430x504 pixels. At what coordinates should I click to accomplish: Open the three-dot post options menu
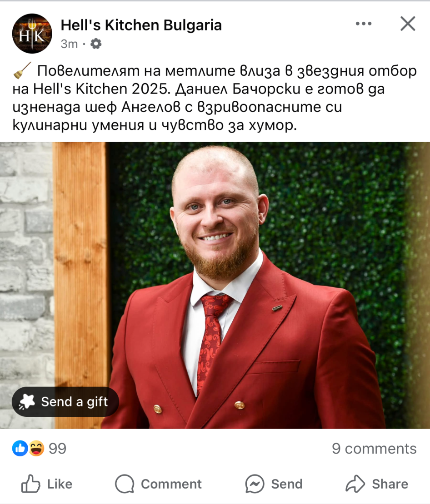[x=364, y=24]
